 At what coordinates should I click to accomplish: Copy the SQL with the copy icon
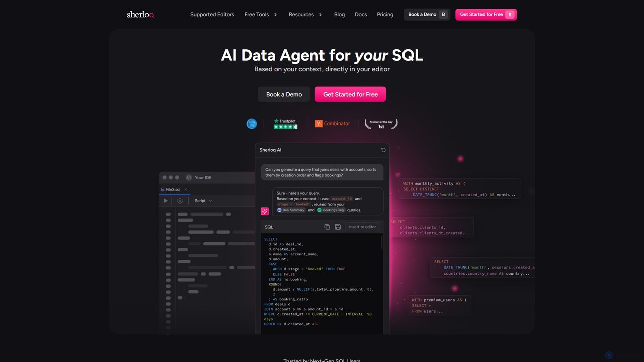[x=327, y=227]
